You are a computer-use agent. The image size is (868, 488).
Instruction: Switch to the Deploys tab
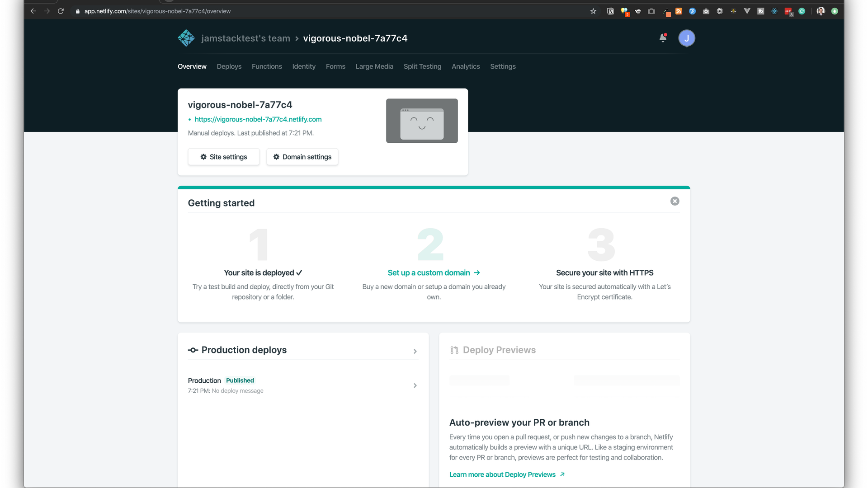229,66
